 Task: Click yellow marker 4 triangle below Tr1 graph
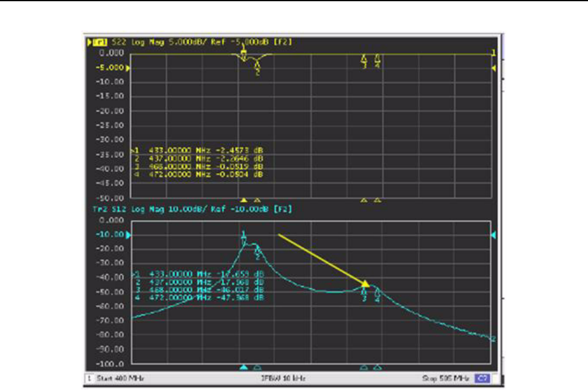[378, 200]
